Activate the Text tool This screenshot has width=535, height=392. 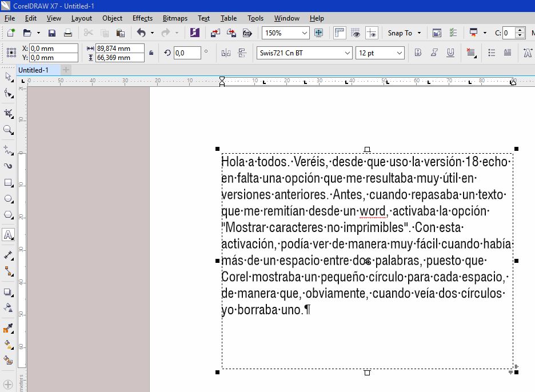8,234
